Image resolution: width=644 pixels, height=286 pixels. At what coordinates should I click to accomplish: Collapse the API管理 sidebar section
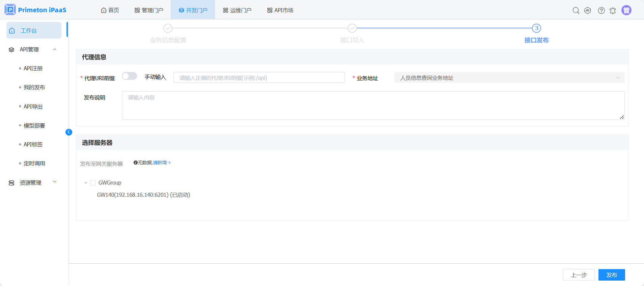(55, 50)
